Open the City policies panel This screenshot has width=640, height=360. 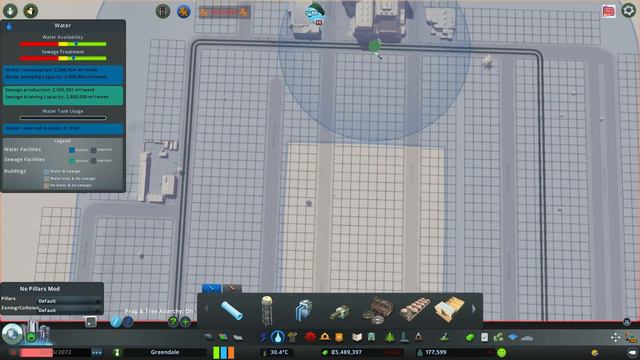(x=484, y=337)
